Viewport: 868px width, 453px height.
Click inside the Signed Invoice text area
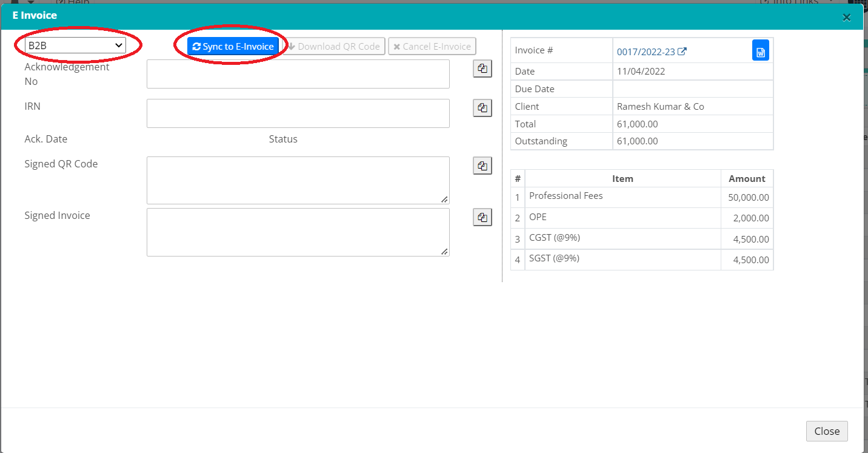coord(298,232)
